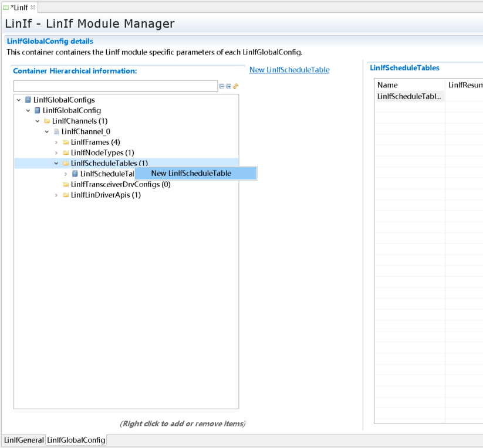Viewport: 483px width, 448px height.
Task: Click the Collapse All icon beside the filter box
Action: coord(222,86)
